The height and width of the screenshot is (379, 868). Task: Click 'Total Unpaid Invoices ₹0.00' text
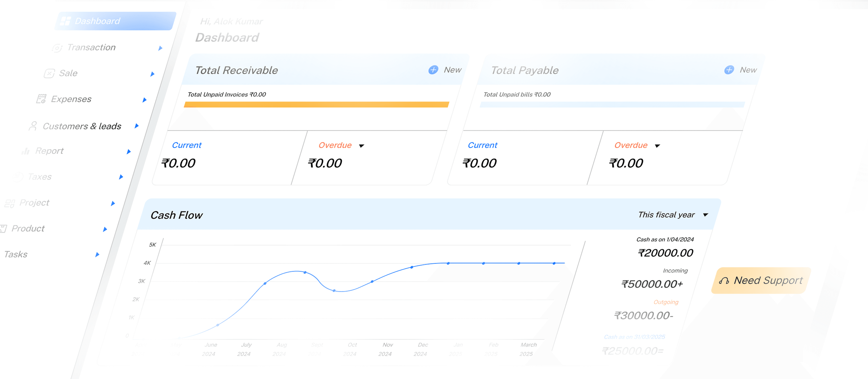tap(227, 94)
